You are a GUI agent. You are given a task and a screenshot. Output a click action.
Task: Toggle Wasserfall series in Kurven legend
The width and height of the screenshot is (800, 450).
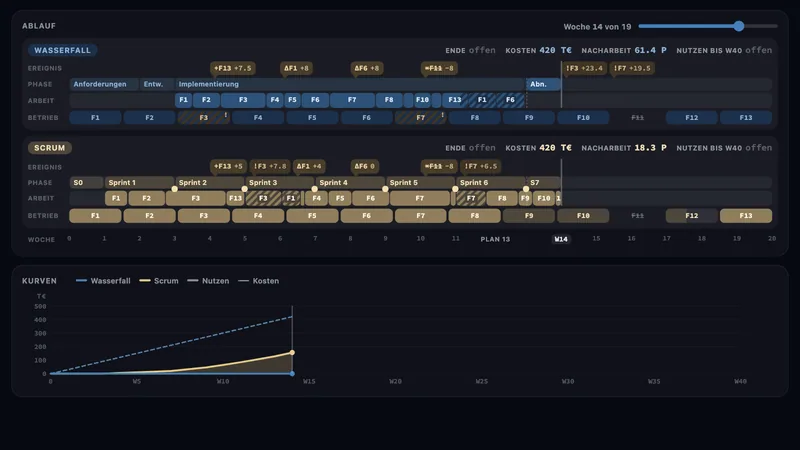[x=103, y=281]
